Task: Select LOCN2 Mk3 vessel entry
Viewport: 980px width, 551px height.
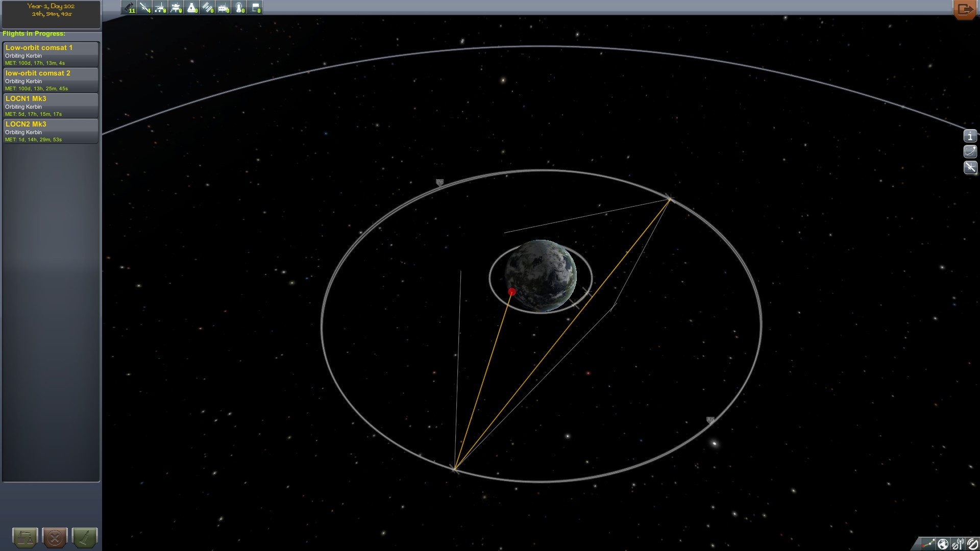Action: click(51, 131)
